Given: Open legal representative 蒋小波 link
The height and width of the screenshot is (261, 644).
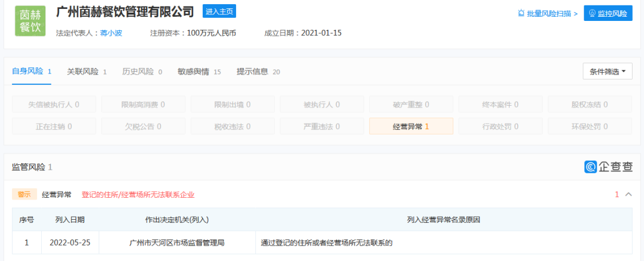Looking at the screenshot, I should coord(110,33).
